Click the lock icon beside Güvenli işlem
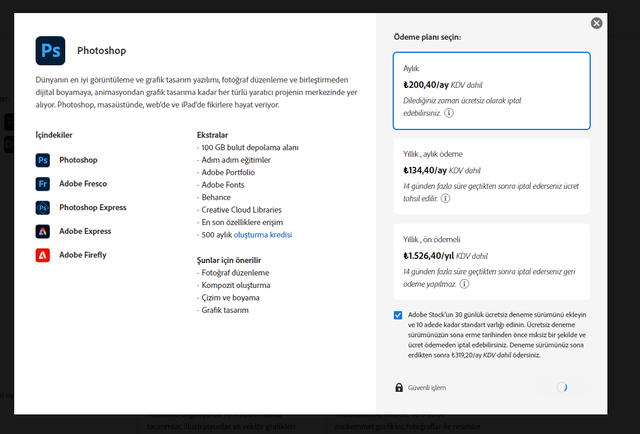The width and height of the screenshot is (640, 434). click(400, 387)
